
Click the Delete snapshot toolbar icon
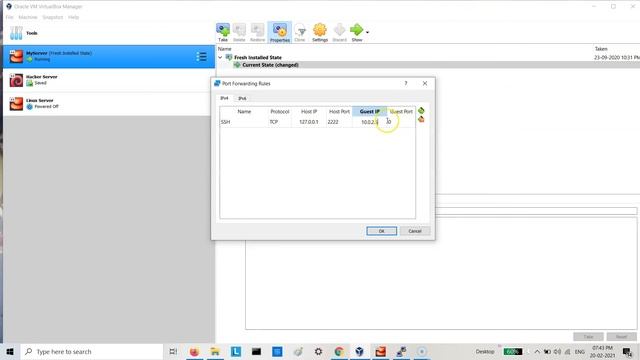(239, 32)
